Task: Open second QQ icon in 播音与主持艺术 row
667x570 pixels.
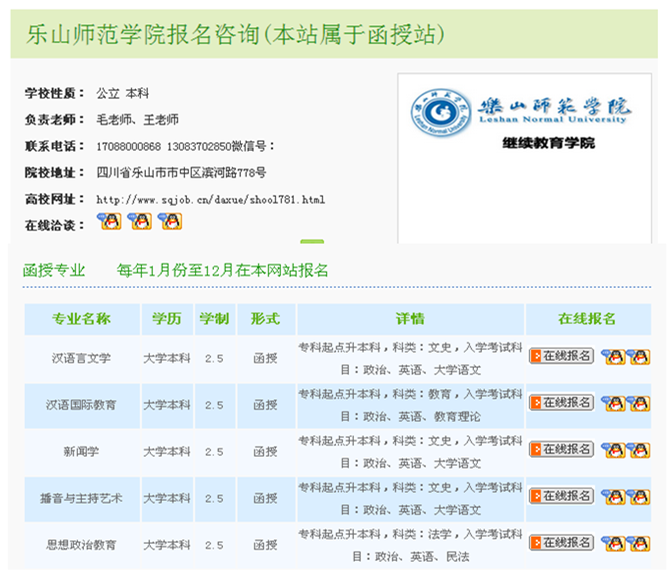Action: [x=638, y=497]
